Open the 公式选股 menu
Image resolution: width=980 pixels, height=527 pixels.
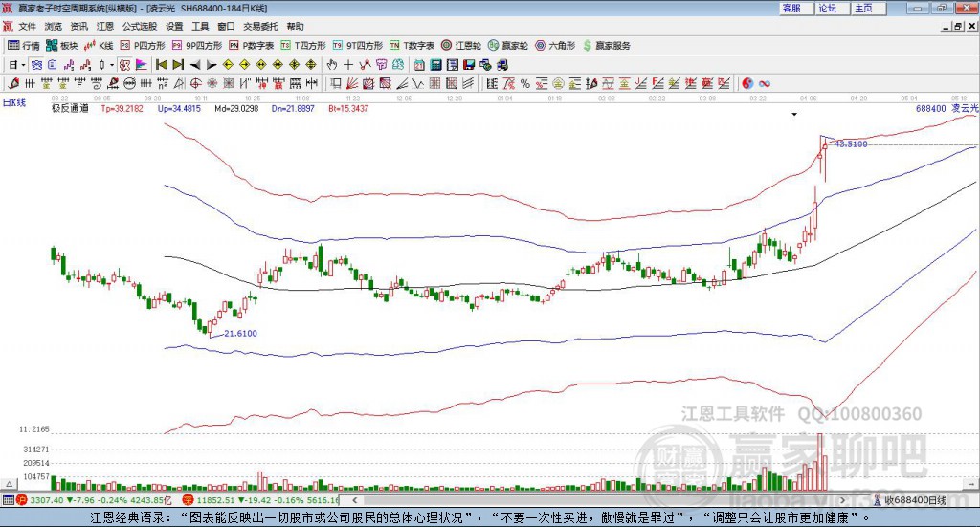pos(140,26)
